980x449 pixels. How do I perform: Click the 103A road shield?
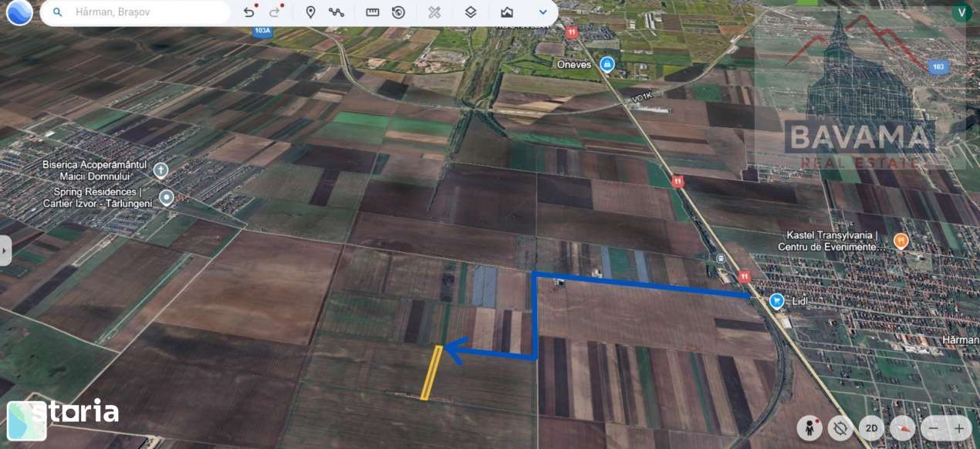262,31
